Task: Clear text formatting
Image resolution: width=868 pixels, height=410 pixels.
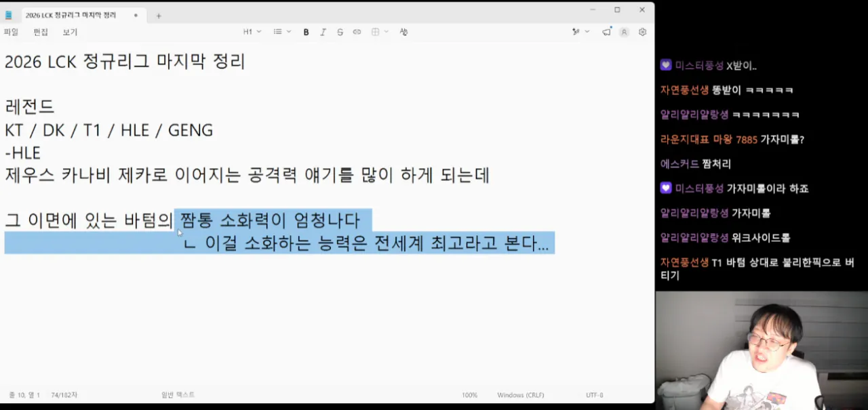Action: click(403, 32)
